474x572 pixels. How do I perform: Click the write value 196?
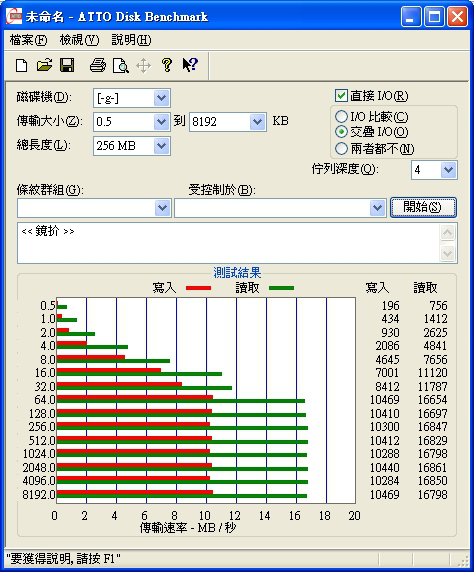(390, 305)
